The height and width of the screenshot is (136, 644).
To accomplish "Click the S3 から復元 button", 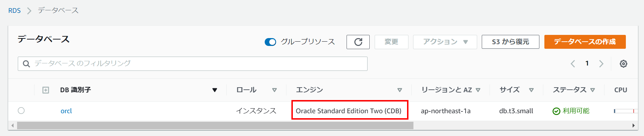I will (511, 42).
